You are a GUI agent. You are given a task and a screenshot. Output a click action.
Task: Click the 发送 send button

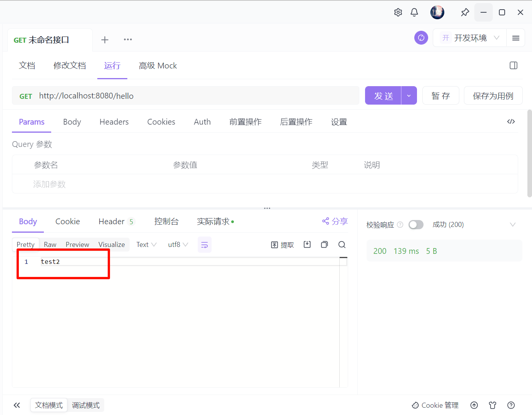383,95
